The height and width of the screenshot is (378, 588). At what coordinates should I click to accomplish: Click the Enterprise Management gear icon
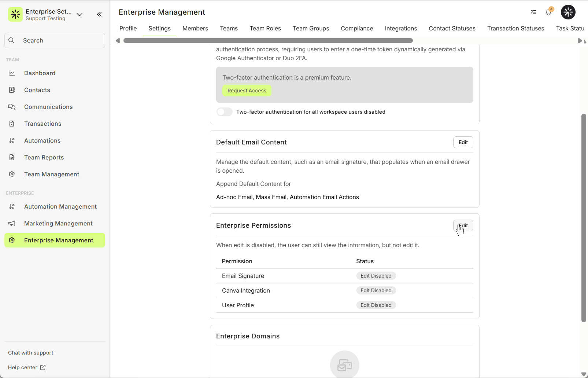(x=12, y=240)
